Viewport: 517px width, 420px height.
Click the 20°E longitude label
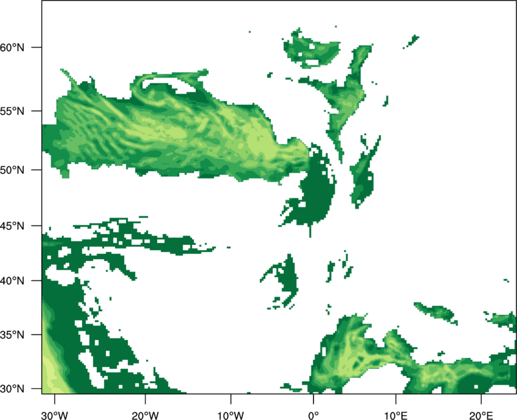tap(481, 415)
